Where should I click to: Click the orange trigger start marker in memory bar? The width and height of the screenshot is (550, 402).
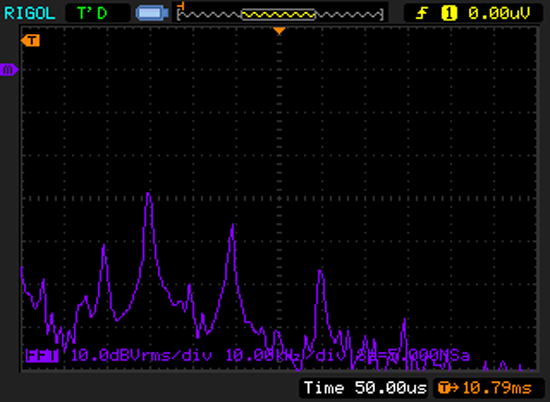point(181,6)
